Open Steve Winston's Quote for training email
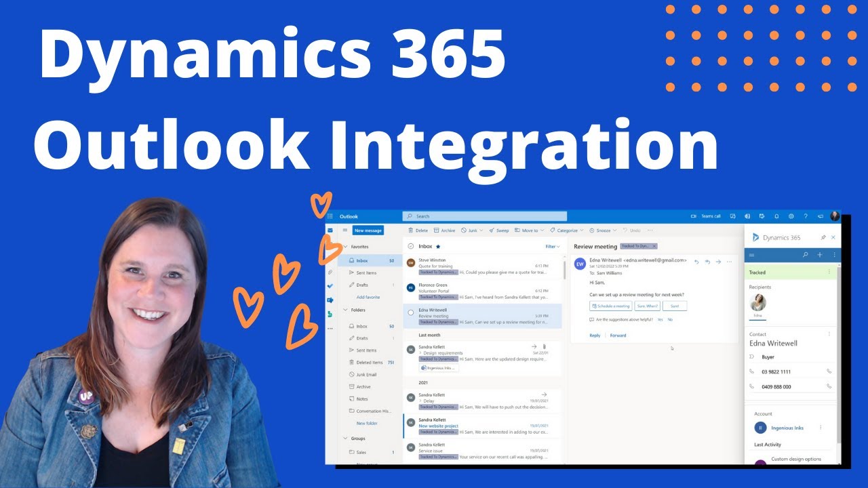The image size is (868, 488). point(483,266)
